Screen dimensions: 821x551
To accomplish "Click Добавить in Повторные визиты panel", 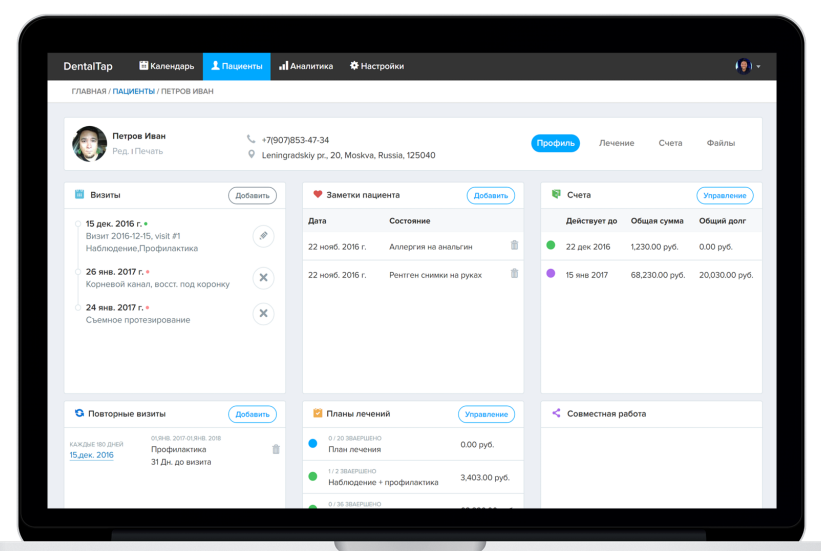I will click(252, 414).
